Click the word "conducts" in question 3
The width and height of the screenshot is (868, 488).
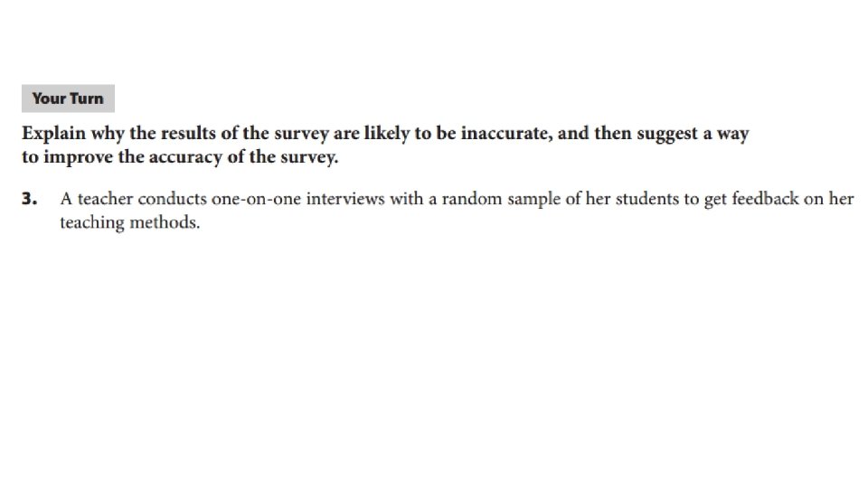click(172, 199)
